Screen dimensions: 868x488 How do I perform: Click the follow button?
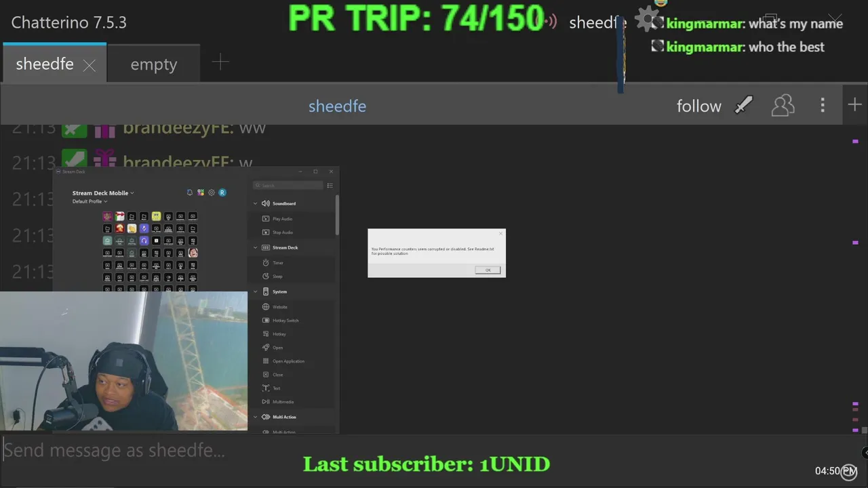point(698,106)
